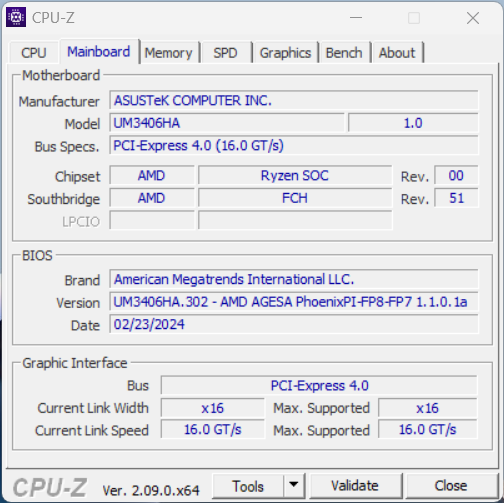
Task: Open the Tools dropdown arrow
Action: coord(294,485)
